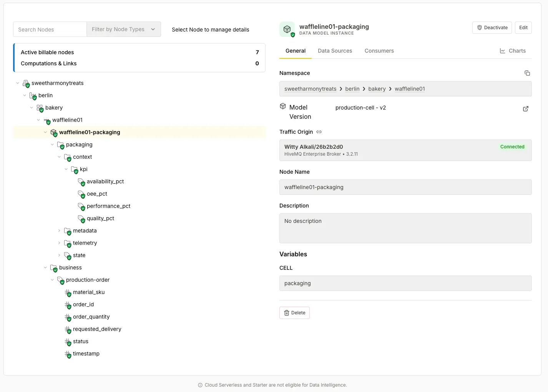Screen dimensions: 548x392
Task: Click the Witty Alkali/26b2b2d0 broker entry
Action: click(x=405, y=150)
